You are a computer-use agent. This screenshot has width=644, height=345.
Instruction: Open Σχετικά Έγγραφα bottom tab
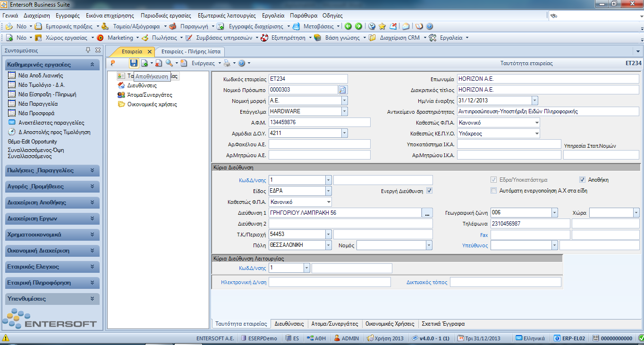tap(443, 324)
